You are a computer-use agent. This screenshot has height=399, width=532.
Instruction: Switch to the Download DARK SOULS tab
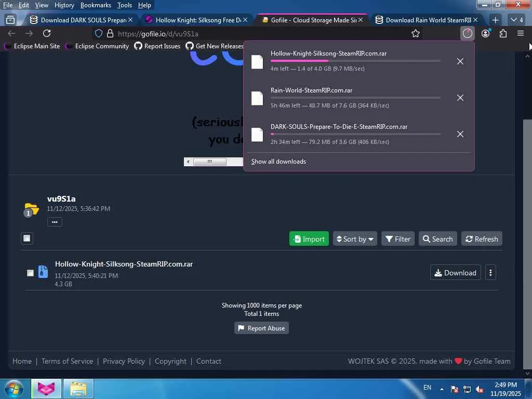point(81,20)
